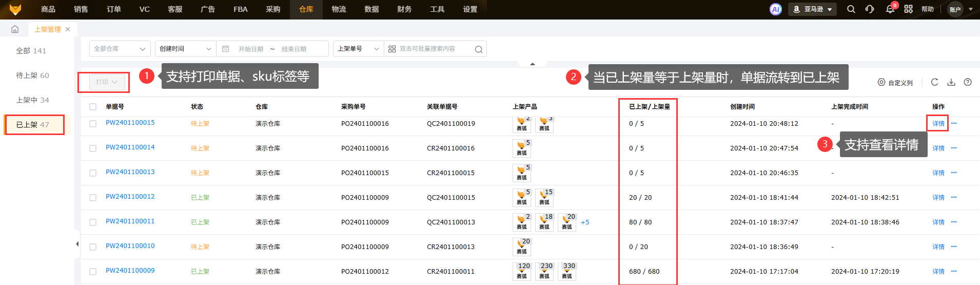Click the download export icon

(x=951, y=82)
